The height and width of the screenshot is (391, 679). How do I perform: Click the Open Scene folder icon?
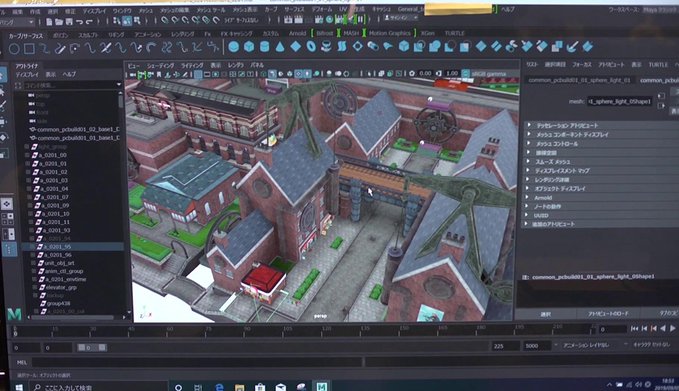click(x=59, y=21)
